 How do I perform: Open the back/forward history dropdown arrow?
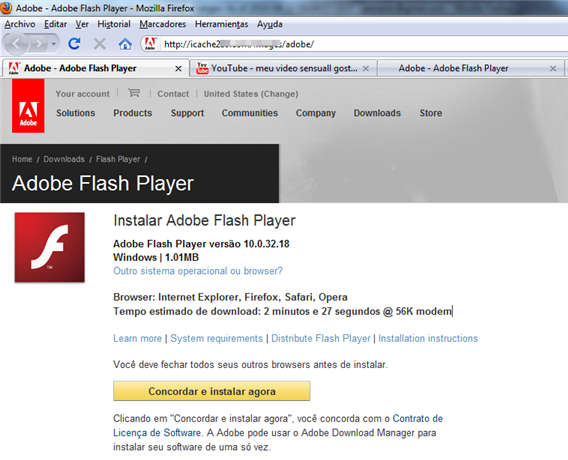tap(54, 44)
